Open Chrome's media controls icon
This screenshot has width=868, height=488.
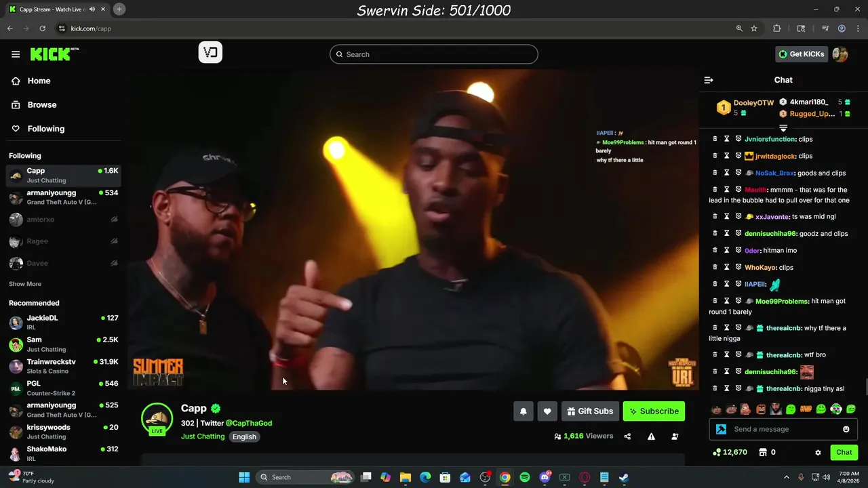[x=825, y=28]
